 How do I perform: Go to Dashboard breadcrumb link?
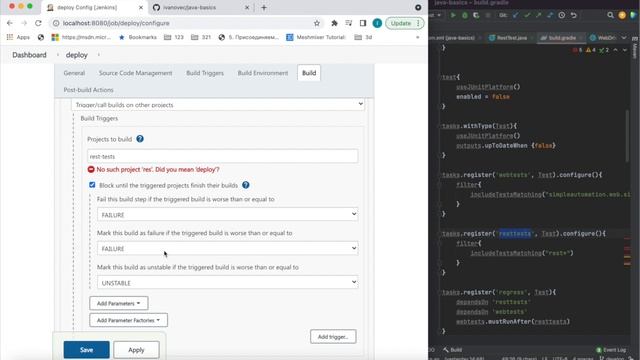click(x=29, y=55)
